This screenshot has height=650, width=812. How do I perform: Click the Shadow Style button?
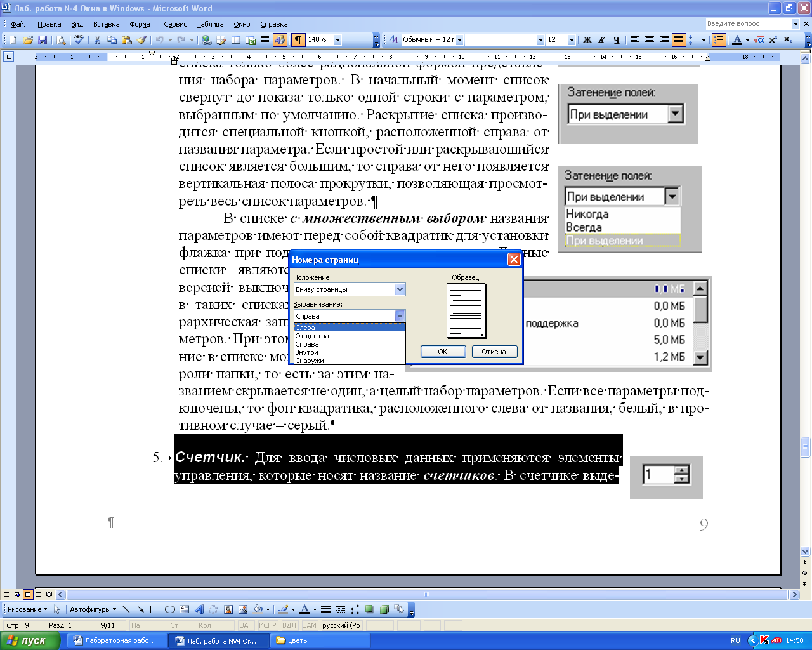369,609
